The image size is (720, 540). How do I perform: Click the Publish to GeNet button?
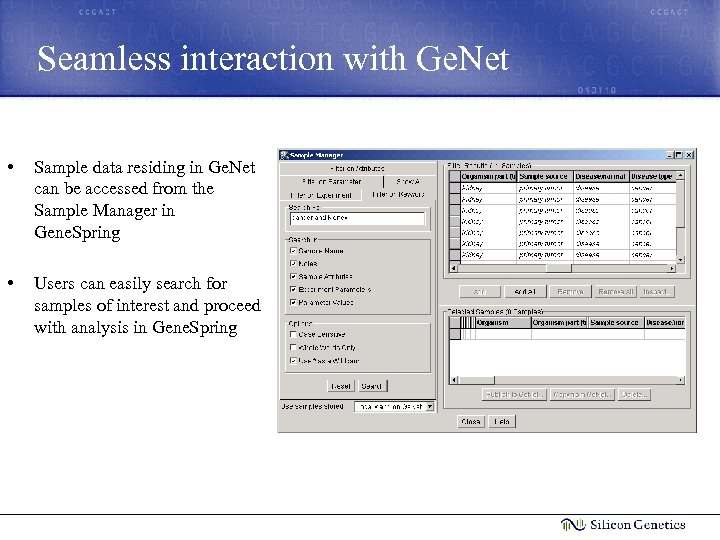(514, 394)
